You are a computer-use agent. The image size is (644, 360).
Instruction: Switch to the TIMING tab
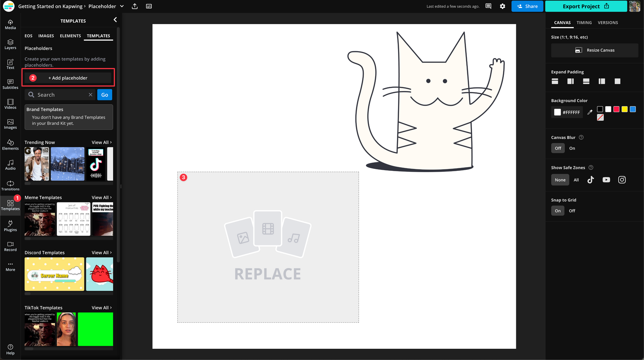(x=584, y=23)
